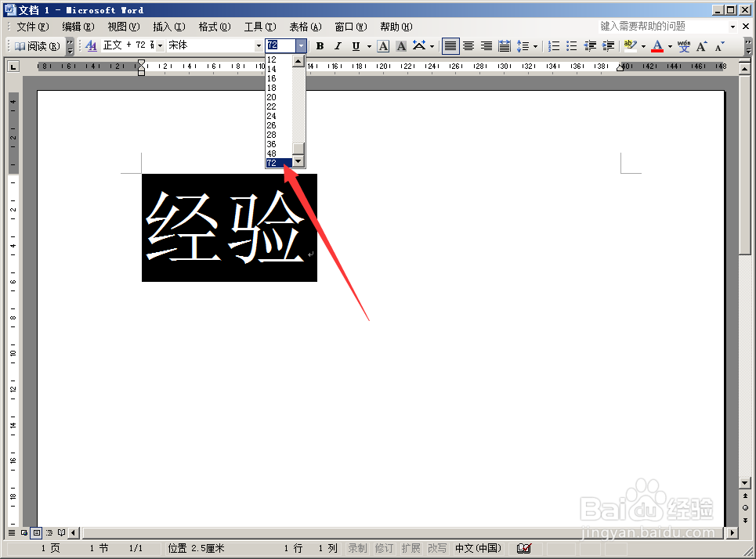
Task: Align text right button
Action: pyautogui.click(x=487, y=46)
